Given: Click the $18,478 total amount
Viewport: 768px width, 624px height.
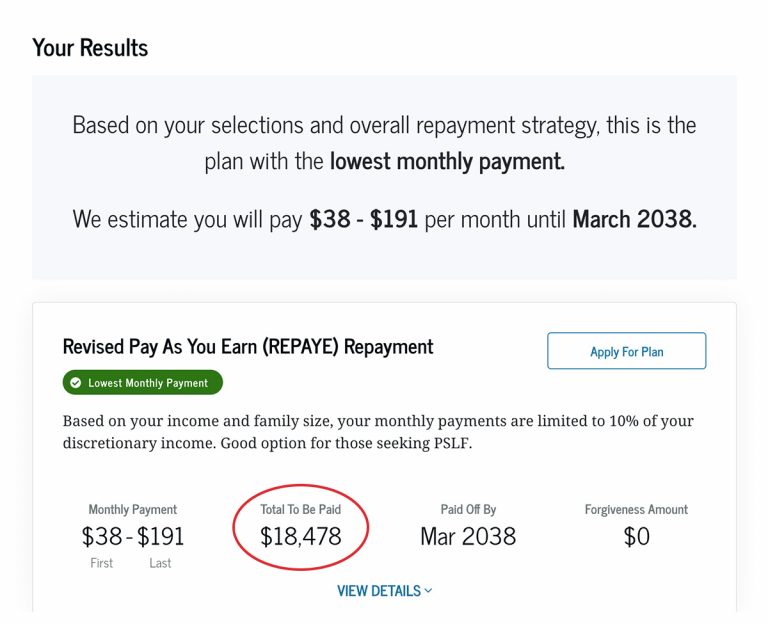Looking at the screenshot, I should click(x=301, y=536).
